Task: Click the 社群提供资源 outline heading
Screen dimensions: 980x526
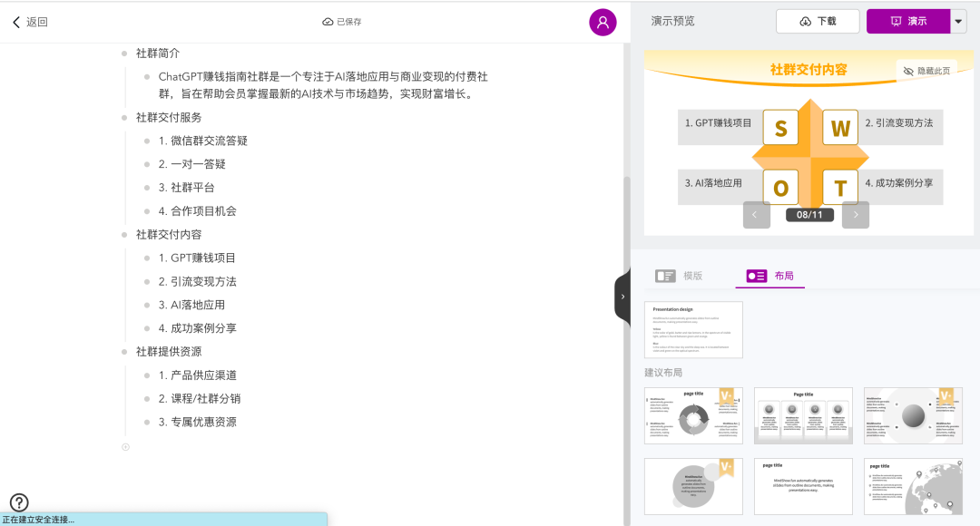Action: coord(169,352)
